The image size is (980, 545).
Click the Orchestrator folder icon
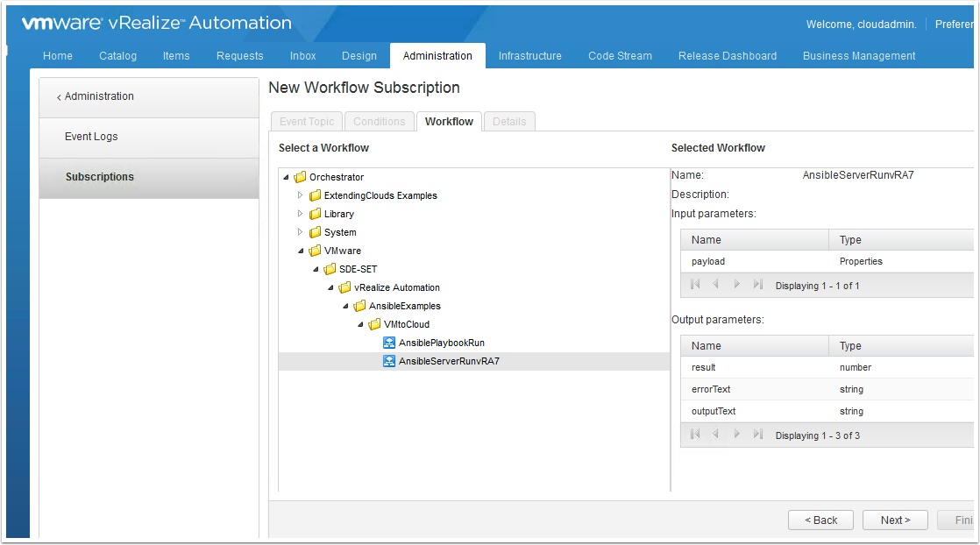click(300, 177)
